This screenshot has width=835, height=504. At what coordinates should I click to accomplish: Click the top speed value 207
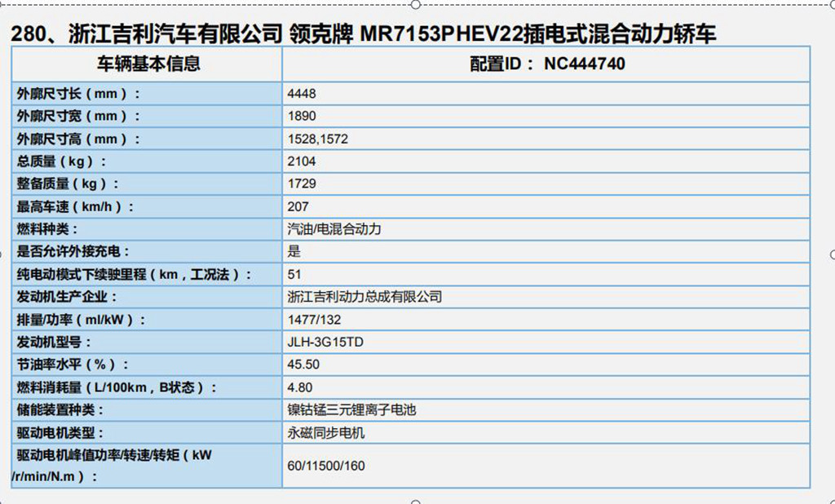click(298, 206)
